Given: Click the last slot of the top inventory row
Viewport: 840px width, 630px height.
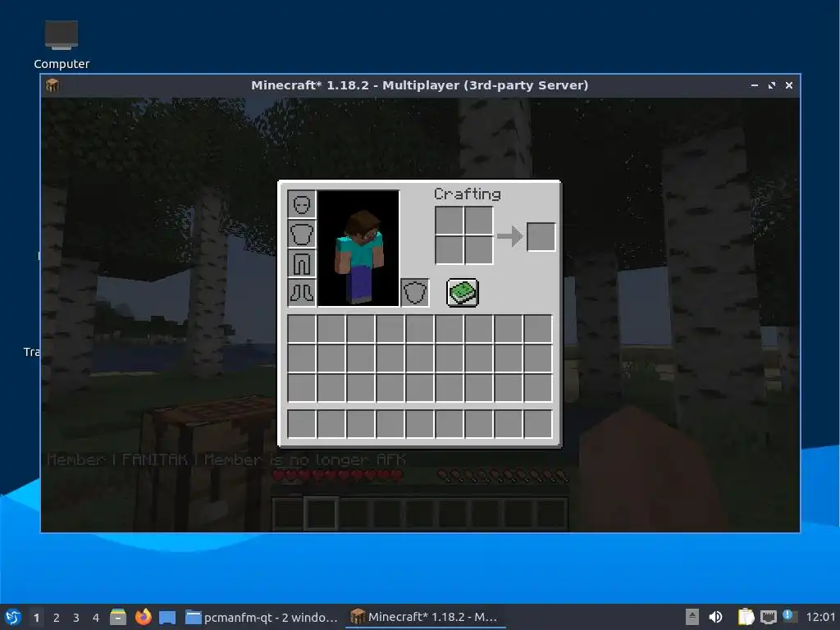Looking at the screenshot, I should [x=538, y=328].
